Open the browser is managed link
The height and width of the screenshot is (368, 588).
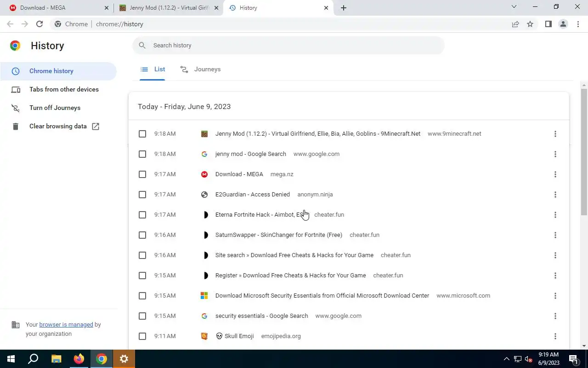66,325
